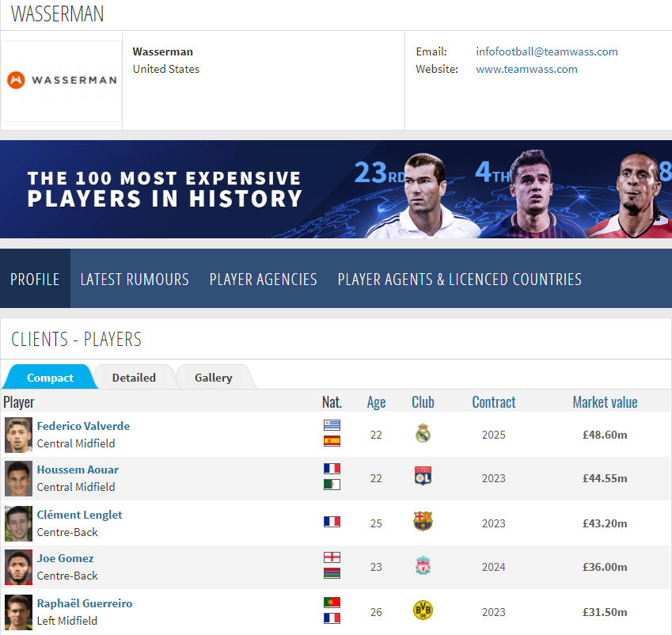
Task: Click Aouar's market value £44.55m
Action: point(605,478)
